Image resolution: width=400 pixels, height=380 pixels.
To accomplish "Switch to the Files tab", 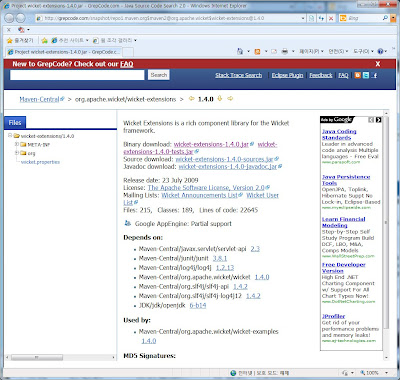I will (x=15, y=123).
